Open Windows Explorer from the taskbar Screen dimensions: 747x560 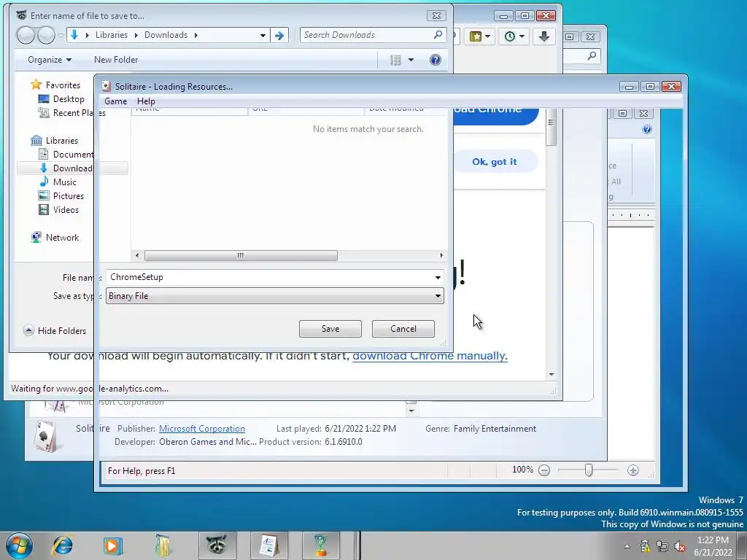(x=163, y=545)
